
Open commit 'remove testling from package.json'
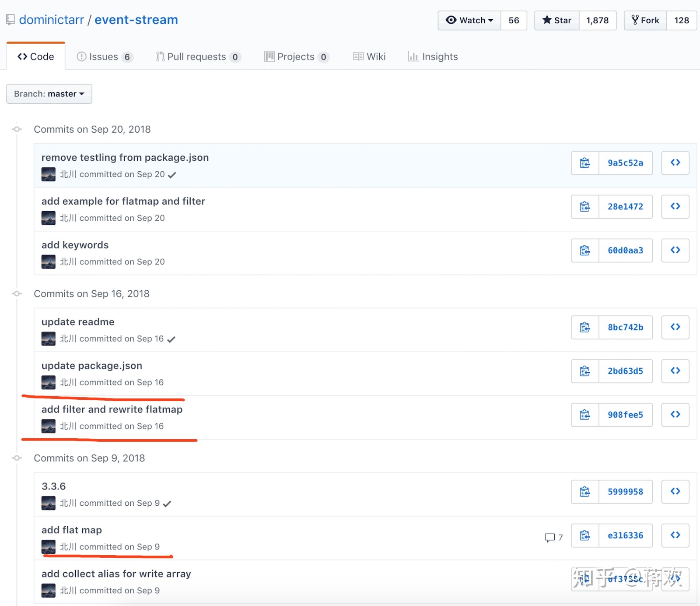click(x=125, y=158)
